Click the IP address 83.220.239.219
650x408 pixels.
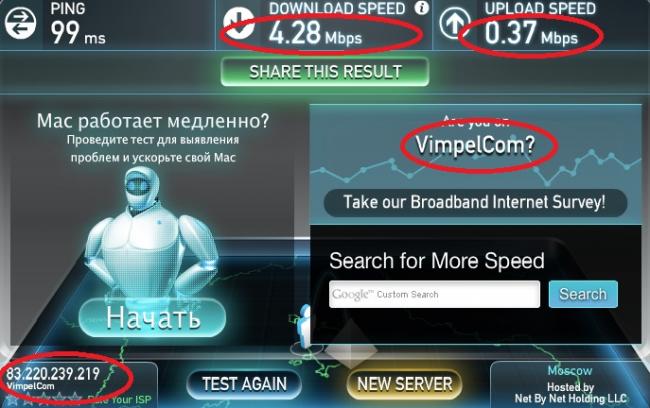[x=53, y=374]
